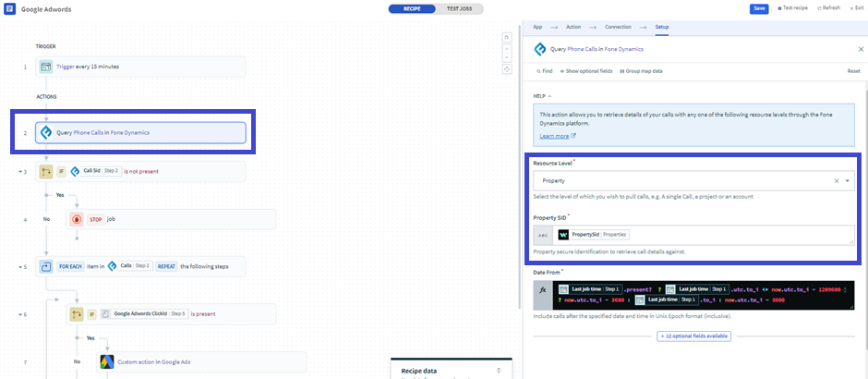Click the scheduler Trigger icon in step 1

(46, 67)
